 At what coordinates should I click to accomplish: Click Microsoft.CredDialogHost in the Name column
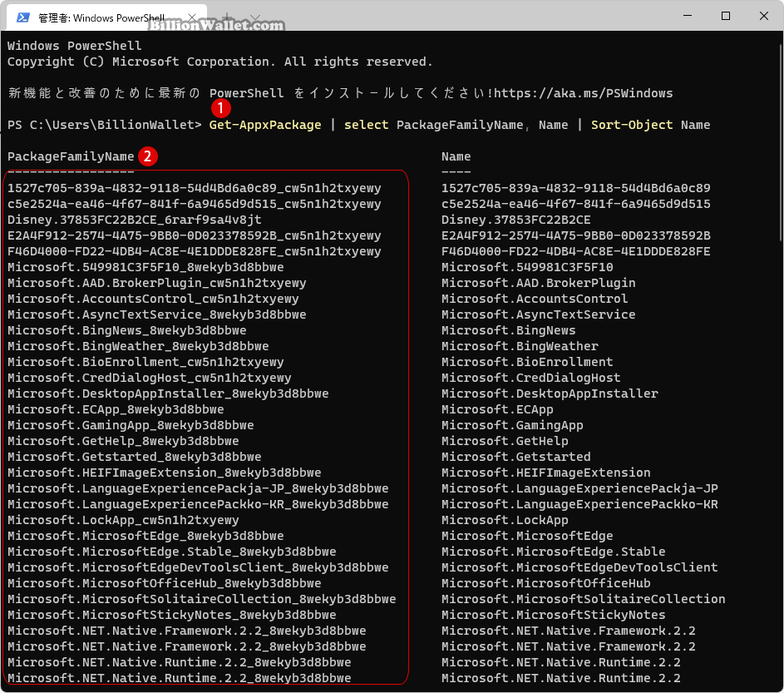[x=531, y=378]
